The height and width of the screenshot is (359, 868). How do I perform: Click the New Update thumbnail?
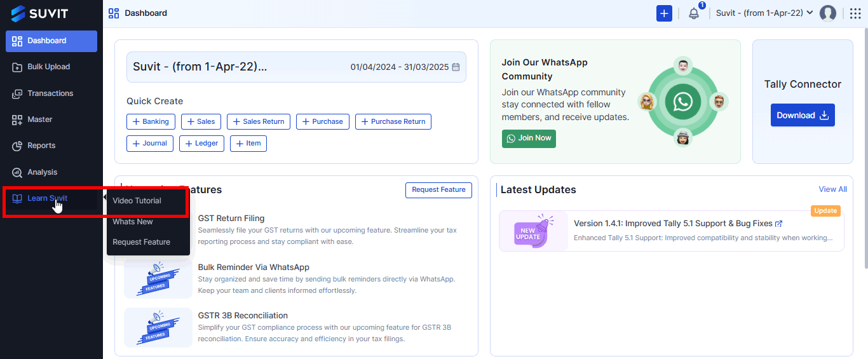(533, 231)
